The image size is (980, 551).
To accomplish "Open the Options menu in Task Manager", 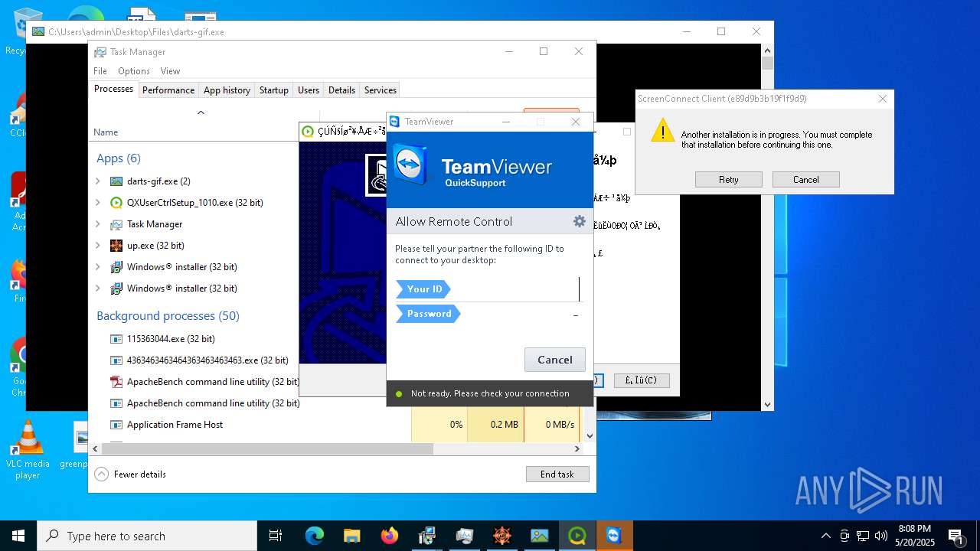I will click(134, 71).
